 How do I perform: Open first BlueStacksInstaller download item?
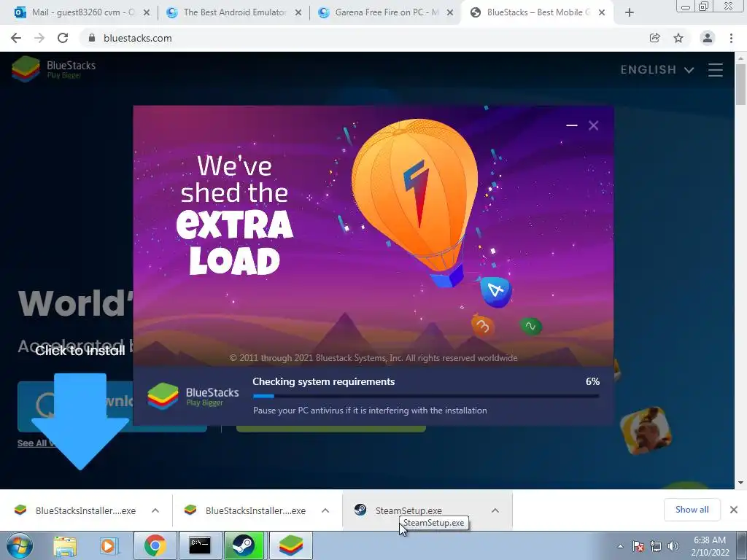pos(76,510)
